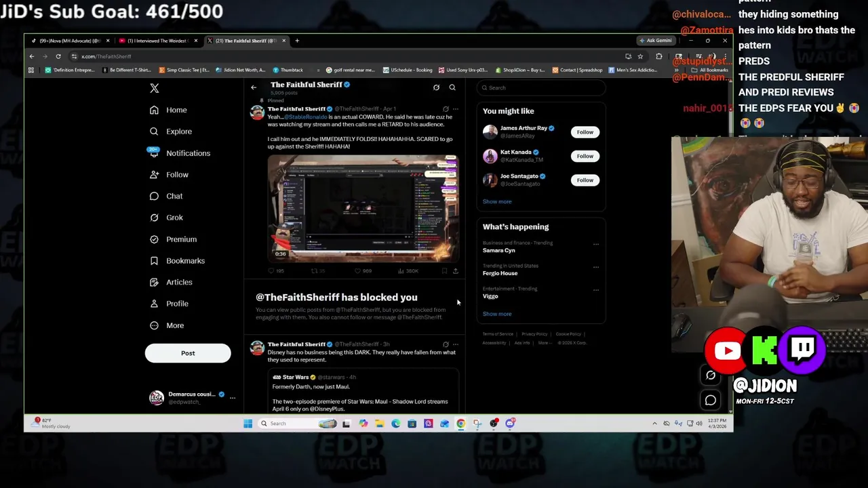Follow Joe Santagato
Viewport: 868px width, 488px height.
[585, 180]
